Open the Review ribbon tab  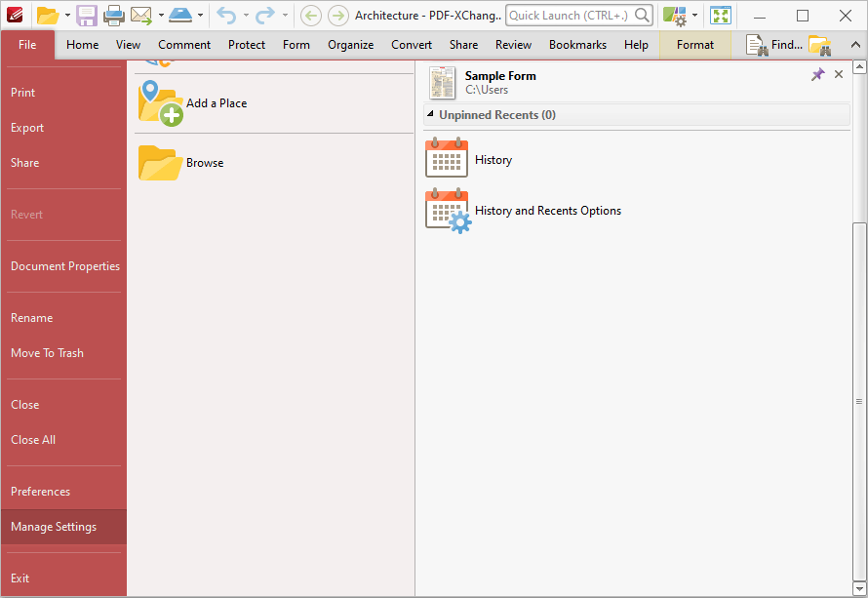(x=513, y=45)
